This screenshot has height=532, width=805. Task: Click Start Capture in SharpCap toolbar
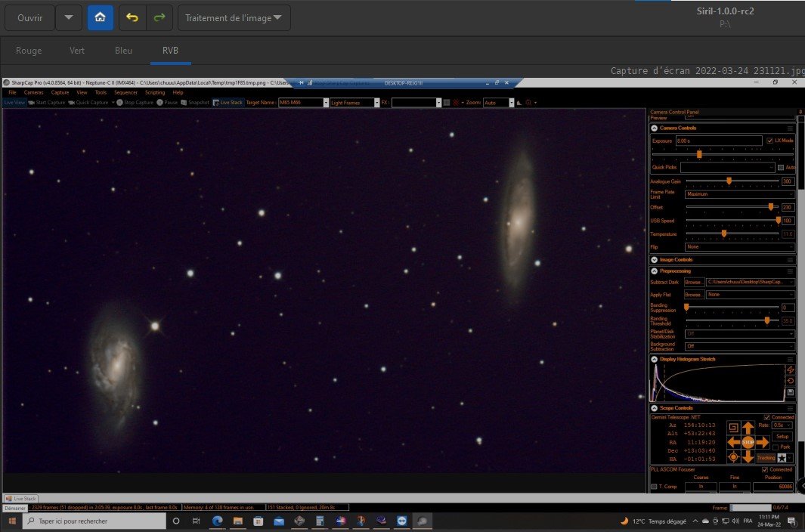click(x=47, y=103)
